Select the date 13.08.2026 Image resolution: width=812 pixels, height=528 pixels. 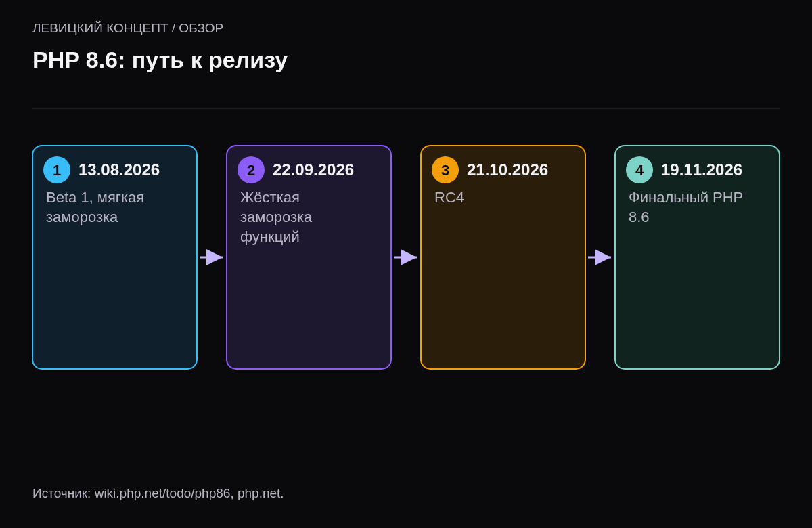pos(119,170)
